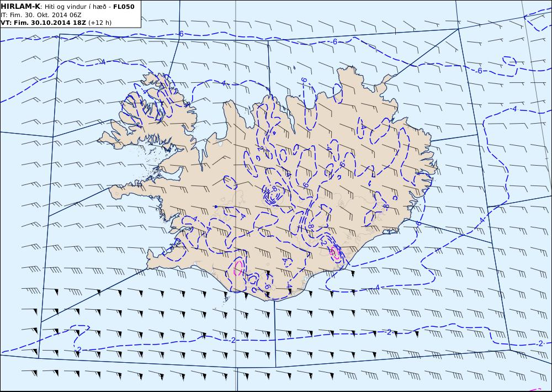Click the FL050 flight level label
552x392 pixels.
coord(124,7)
